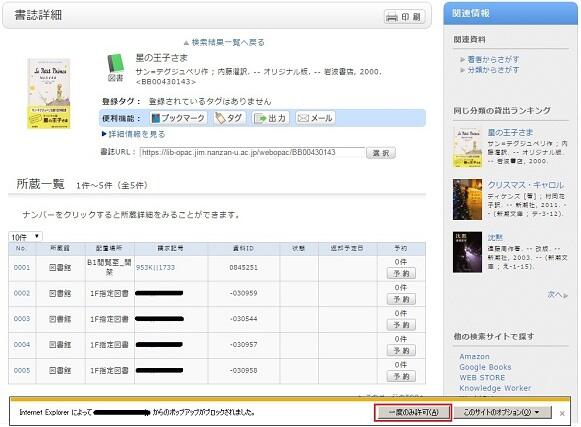Dismiss the popup blocked notification bar

point(562,413)
